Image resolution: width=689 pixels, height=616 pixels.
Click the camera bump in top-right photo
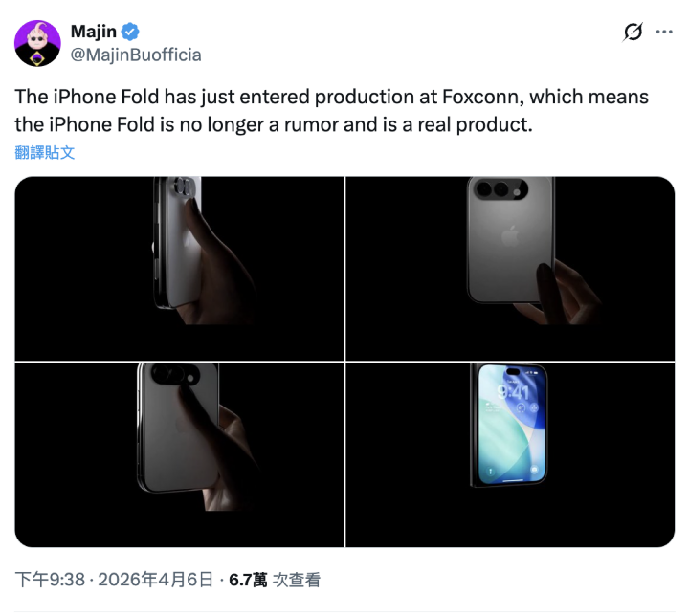click(x=500, y=189)
